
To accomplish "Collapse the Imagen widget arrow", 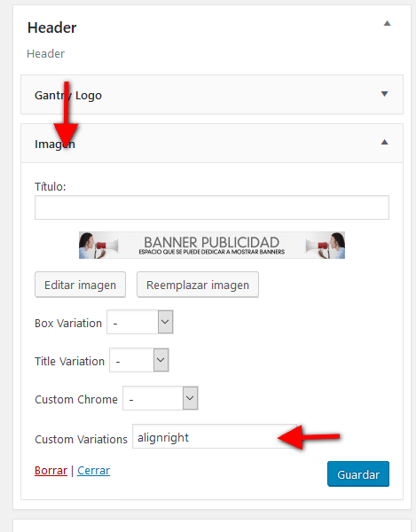I will pos(384,142).
